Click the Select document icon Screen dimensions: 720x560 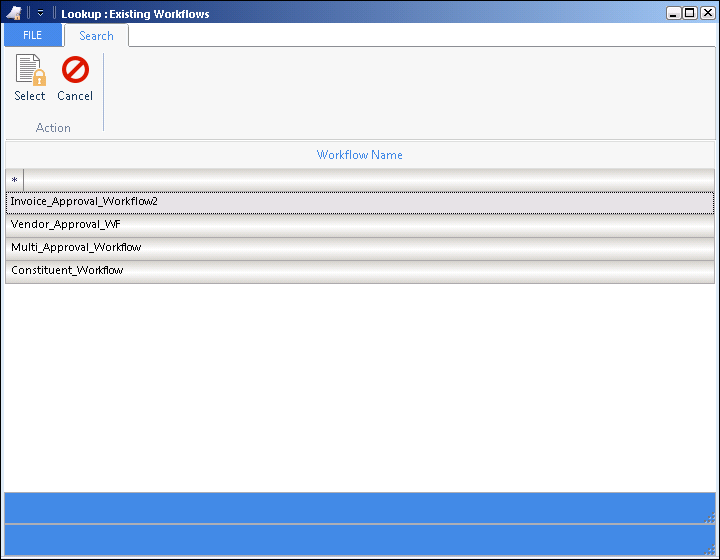[30, 70]
